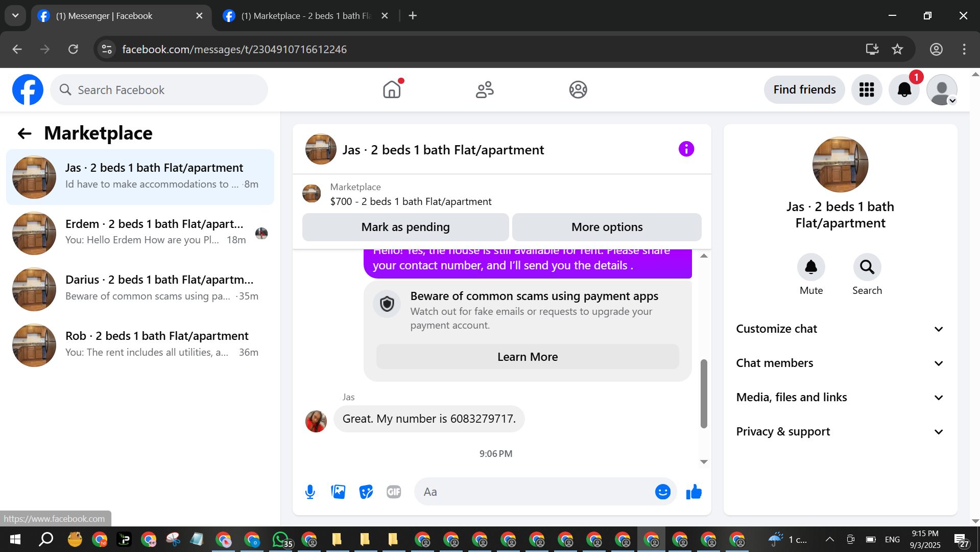Open the taskbar clock and date
Image resolution: width=980 pixels, height=552 pixels.
pos(925,539)
